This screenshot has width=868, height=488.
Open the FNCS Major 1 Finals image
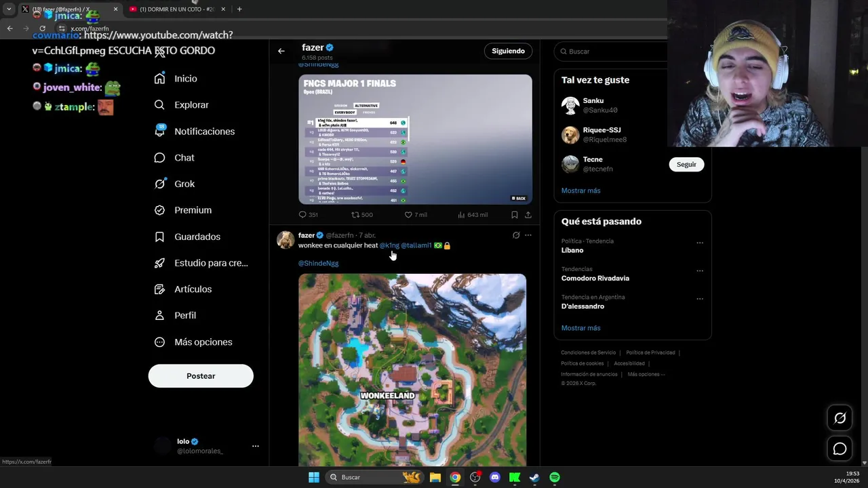click(415, 140)
